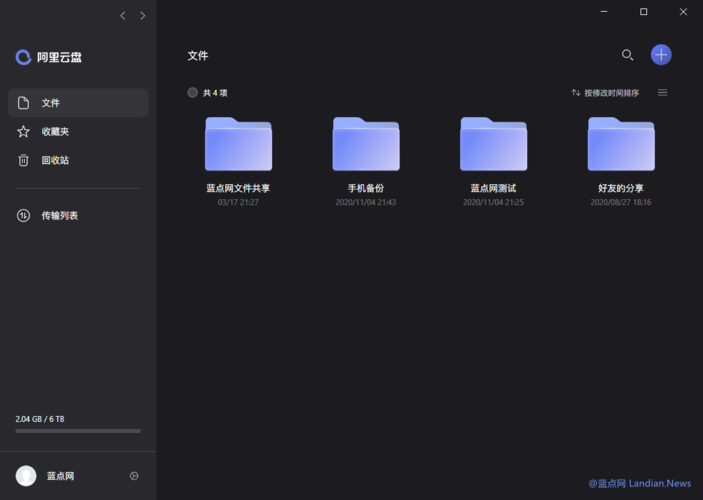Click the 传输列表 transfer icon
The width and height of the screenshot is (703, 500).
tap(23, 216)
